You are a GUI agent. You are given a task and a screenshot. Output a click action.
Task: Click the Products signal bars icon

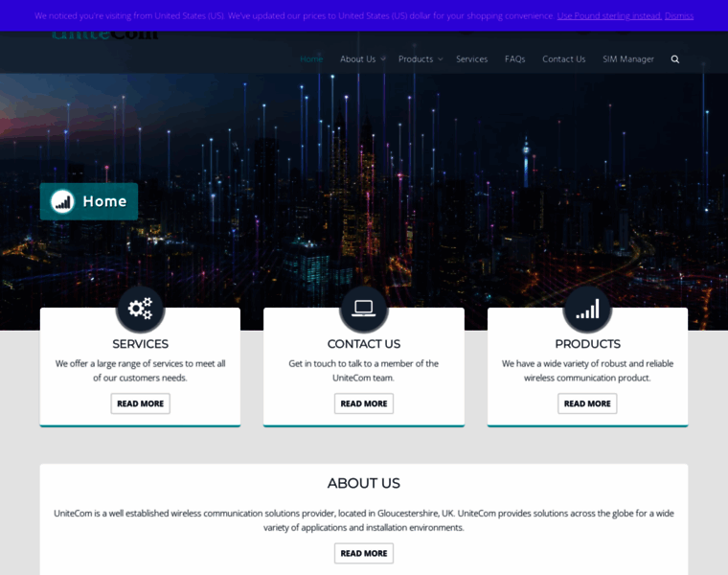point(587,309)
